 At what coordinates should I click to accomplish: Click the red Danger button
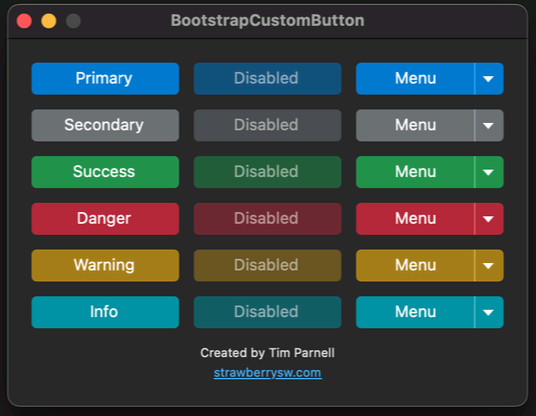105,219
